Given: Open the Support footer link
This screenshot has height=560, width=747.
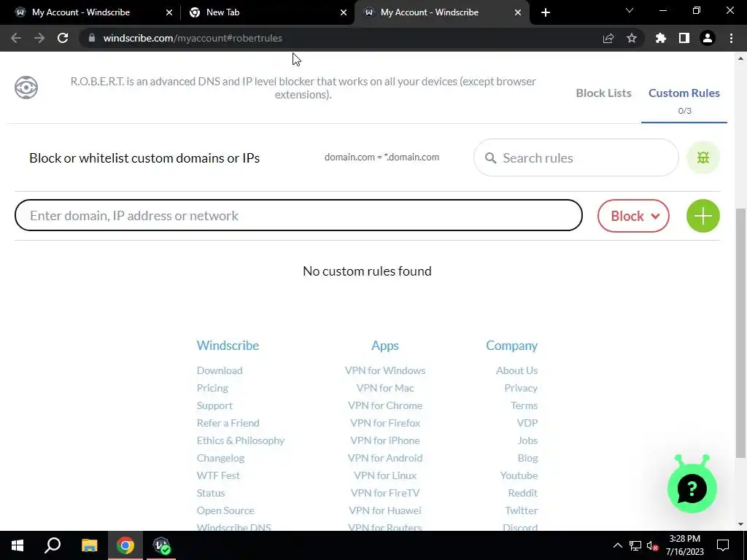Looking at the screenshot, I should click(214, 405).
